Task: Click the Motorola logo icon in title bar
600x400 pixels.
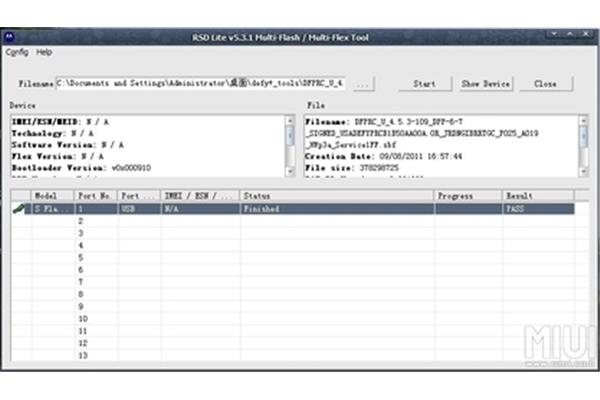Action: click(x=9, y=37)
